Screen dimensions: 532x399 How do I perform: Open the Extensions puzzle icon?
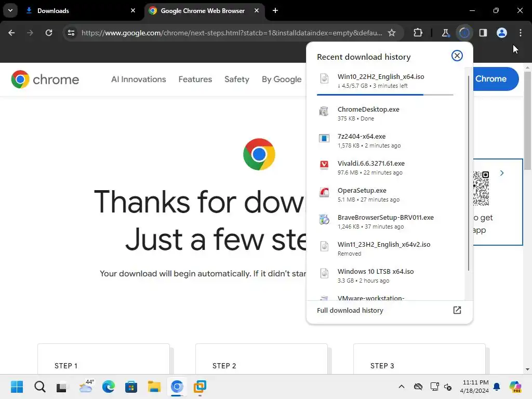pyautogui.click(x=418, y=33)
